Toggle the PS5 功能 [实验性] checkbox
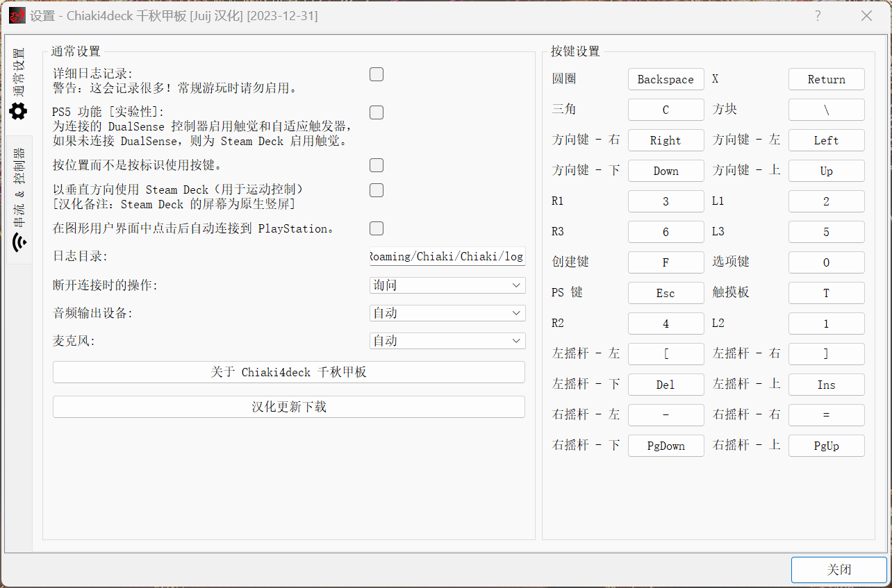 pyautogui.click(x=377, y=112)
